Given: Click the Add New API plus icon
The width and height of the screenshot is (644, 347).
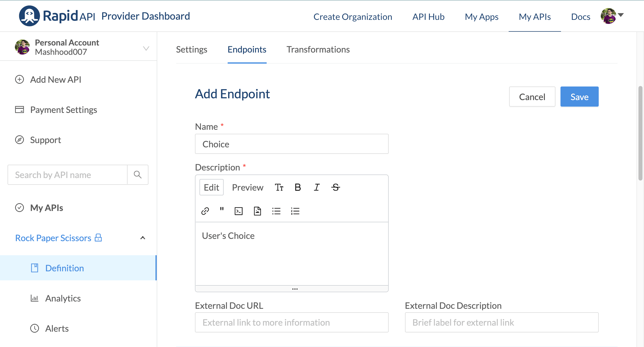Looking at the screenshot, I should pyautogui.click(x=19, y=79).
